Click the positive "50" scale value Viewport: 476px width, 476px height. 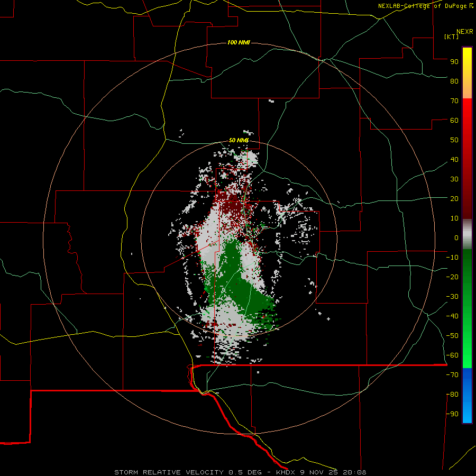(454, 140)
